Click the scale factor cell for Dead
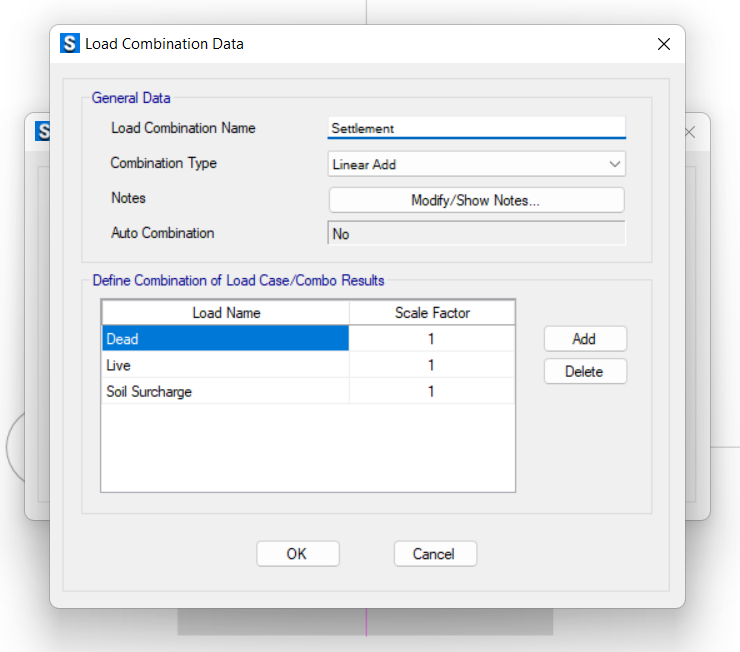The height and width of the screenshot is (652, 740). [x=431, y=339]
